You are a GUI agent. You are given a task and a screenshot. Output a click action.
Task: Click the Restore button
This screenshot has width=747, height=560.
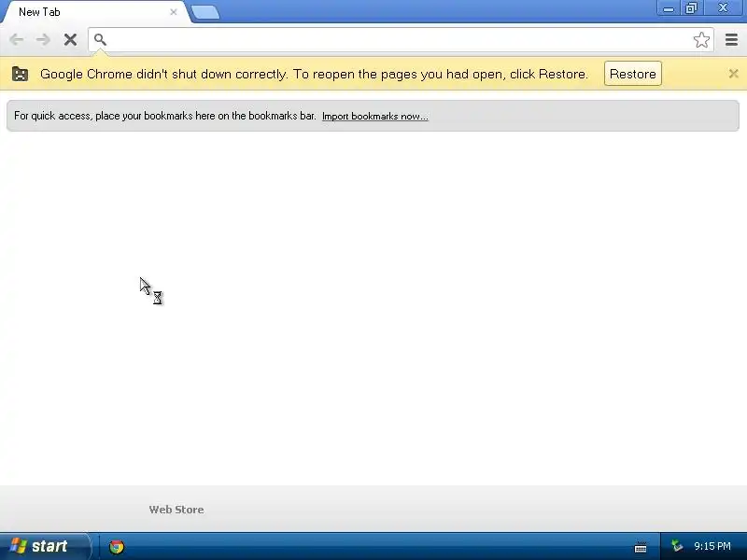633,74
